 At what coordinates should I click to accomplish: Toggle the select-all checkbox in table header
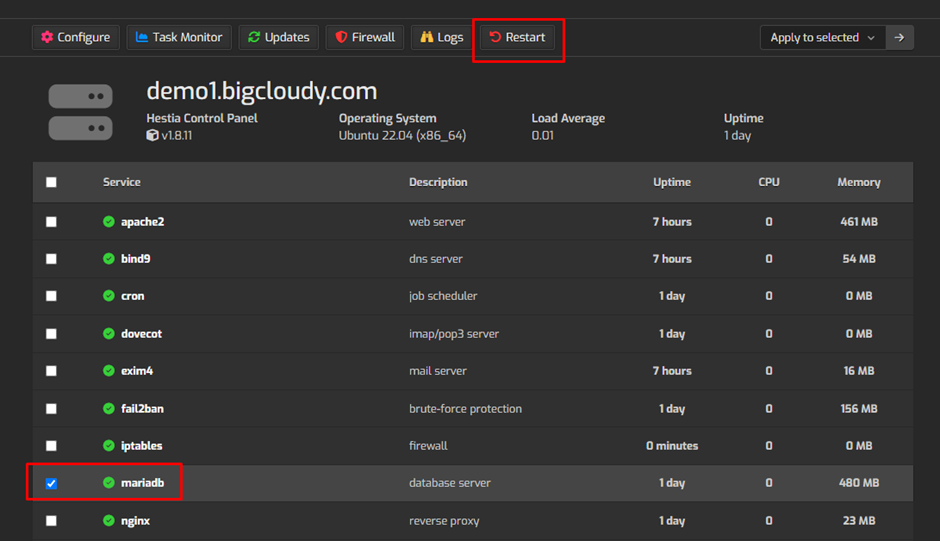(52, 182)
